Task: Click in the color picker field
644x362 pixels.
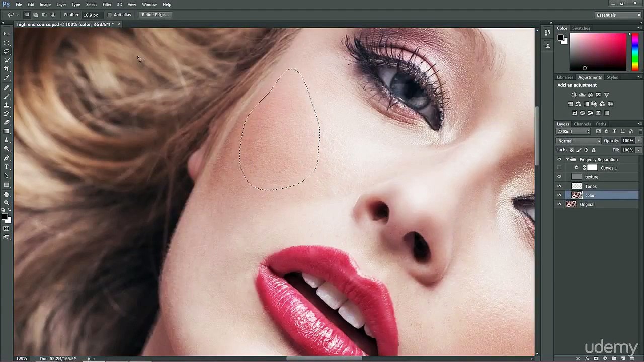Action: point(598,52)
